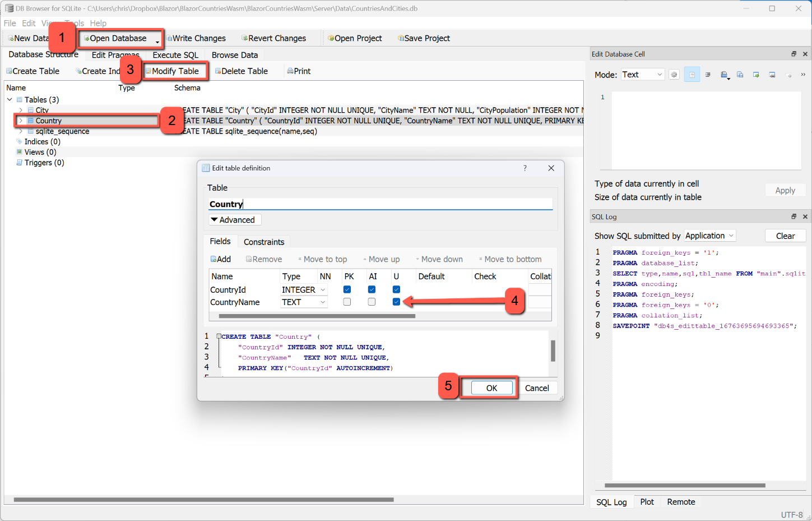Click the Delete Table icon
Image resolution: width=812 pixels, height=521 pixels.
point(218,71)
